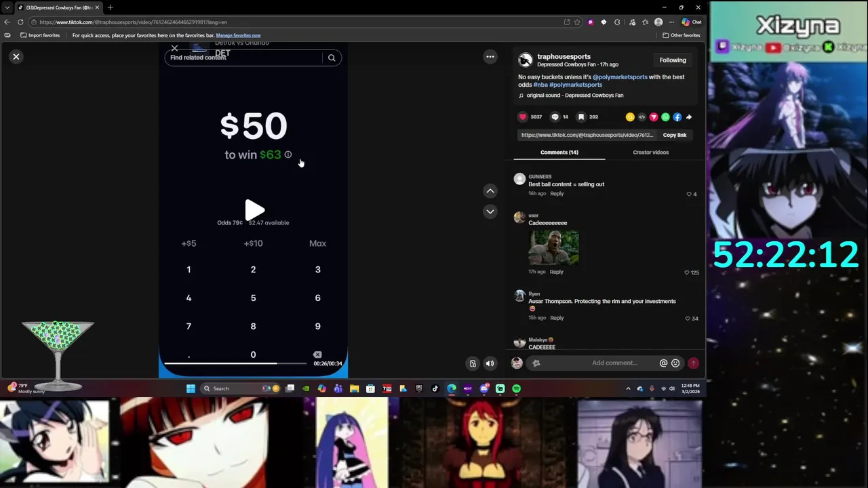
Task: Go to the next video with the down arrow
Action: [x=490, y=211]
